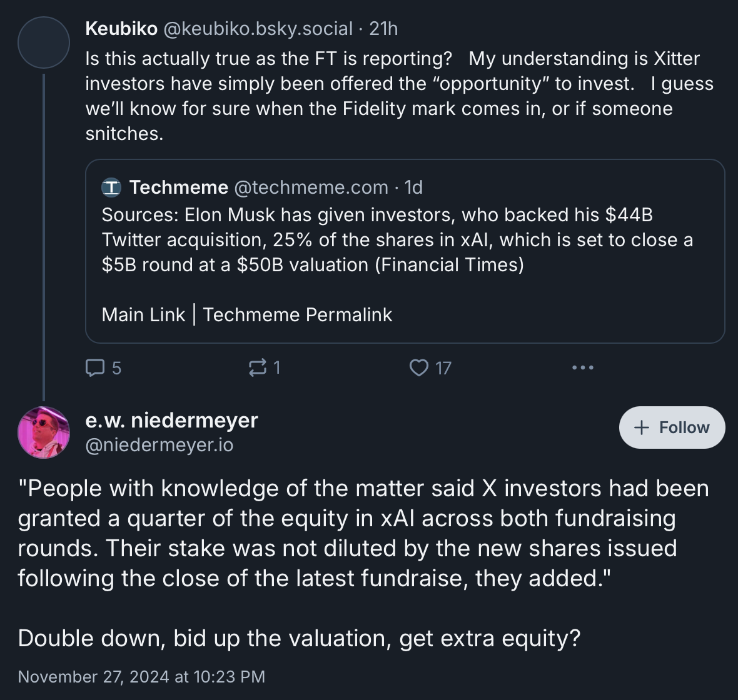Open the 21h timestamp on Keubiko's post
Screen dimensions: 738x700
383,29
